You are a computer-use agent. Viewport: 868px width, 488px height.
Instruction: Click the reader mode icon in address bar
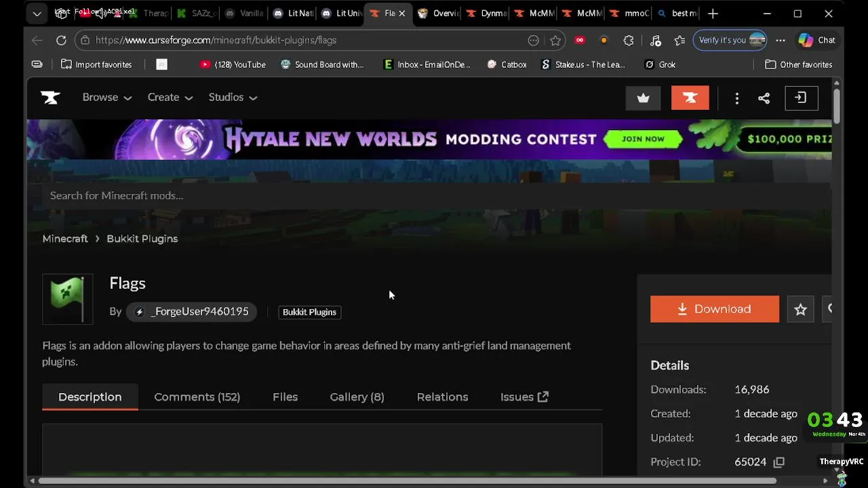pyautogui.click(x=534, y=40)
